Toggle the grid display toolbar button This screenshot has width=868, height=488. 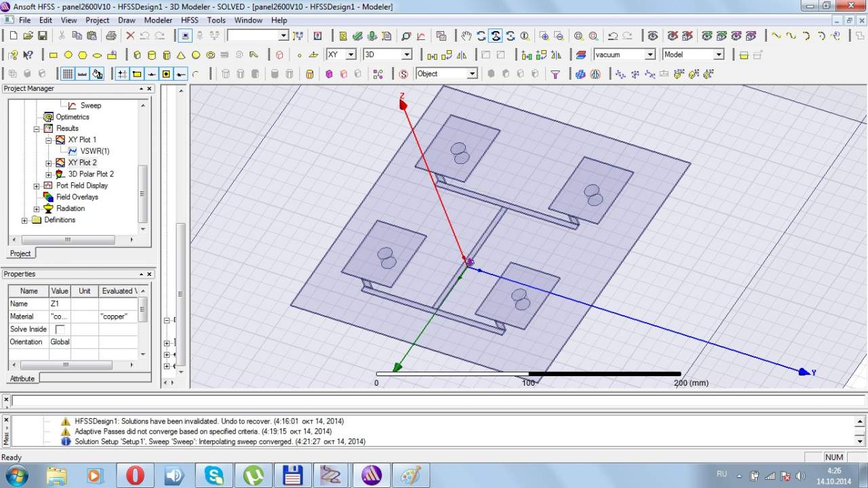(x=68, y=74)
